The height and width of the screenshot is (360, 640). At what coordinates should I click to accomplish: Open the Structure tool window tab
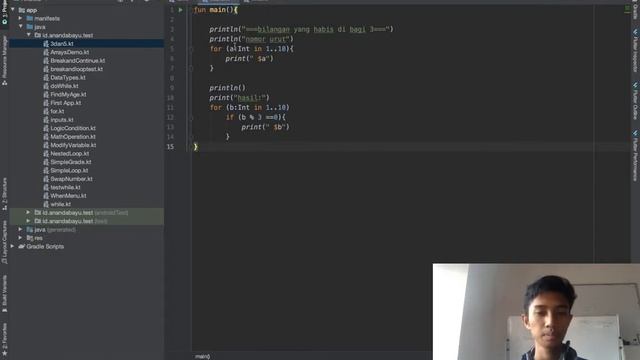4,194
